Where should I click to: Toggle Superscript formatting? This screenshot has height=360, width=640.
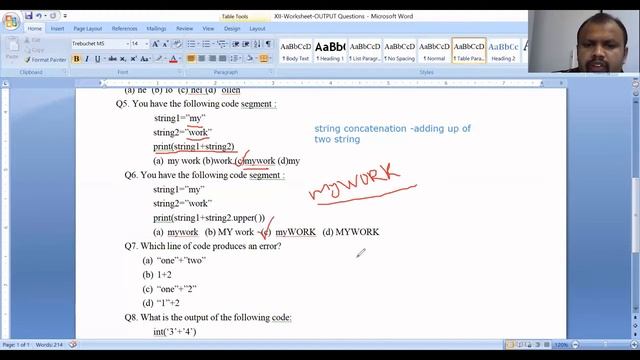coord(133,59)
